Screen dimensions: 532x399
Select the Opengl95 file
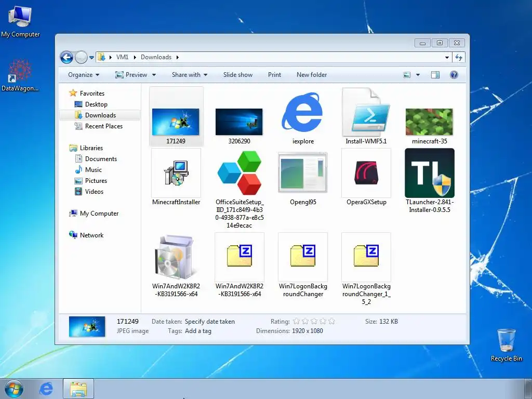click(x=303, y=177)
